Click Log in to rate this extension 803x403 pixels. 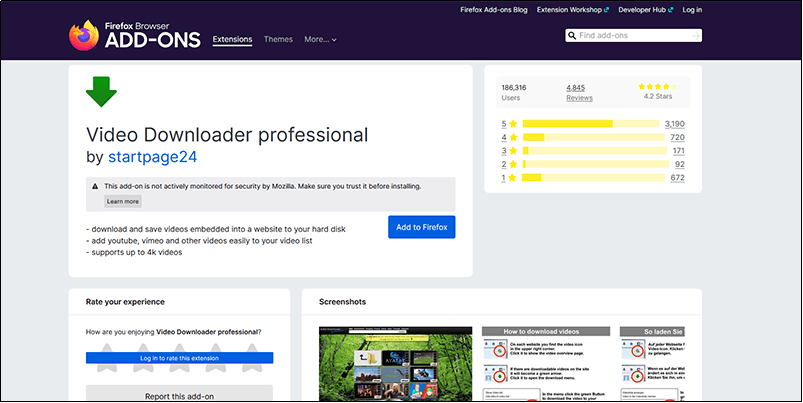point(179,358)
